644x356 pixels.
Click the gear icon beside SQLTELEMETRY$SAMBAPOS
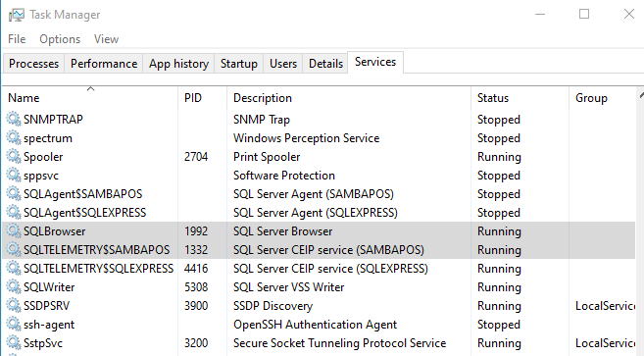[14, 249]
